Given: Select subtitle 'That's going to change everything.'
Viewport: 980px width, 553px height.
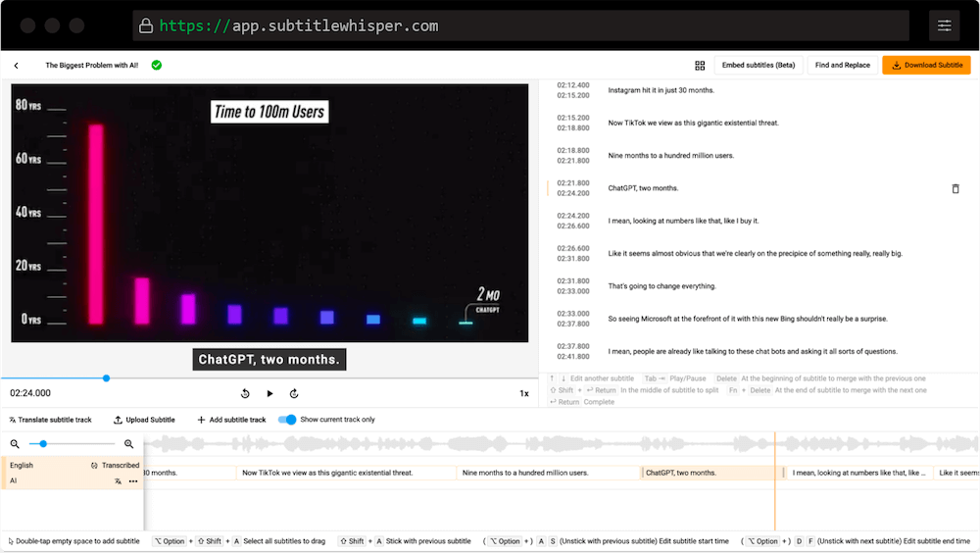Looking at the screenshot, I should pyautogui.click(x=661, y=286).
